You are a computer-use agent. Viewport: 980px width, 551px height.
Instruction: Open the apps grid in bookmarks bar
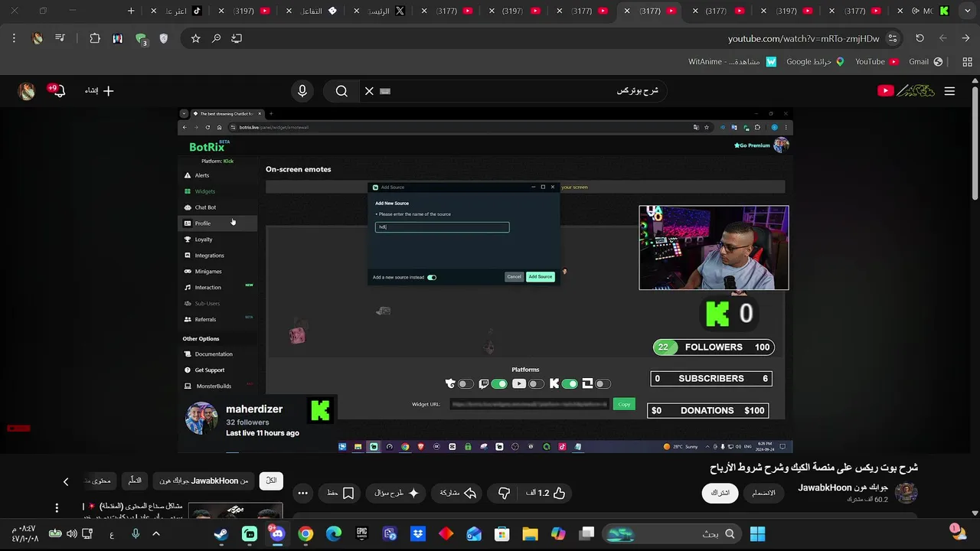point(967,61)
